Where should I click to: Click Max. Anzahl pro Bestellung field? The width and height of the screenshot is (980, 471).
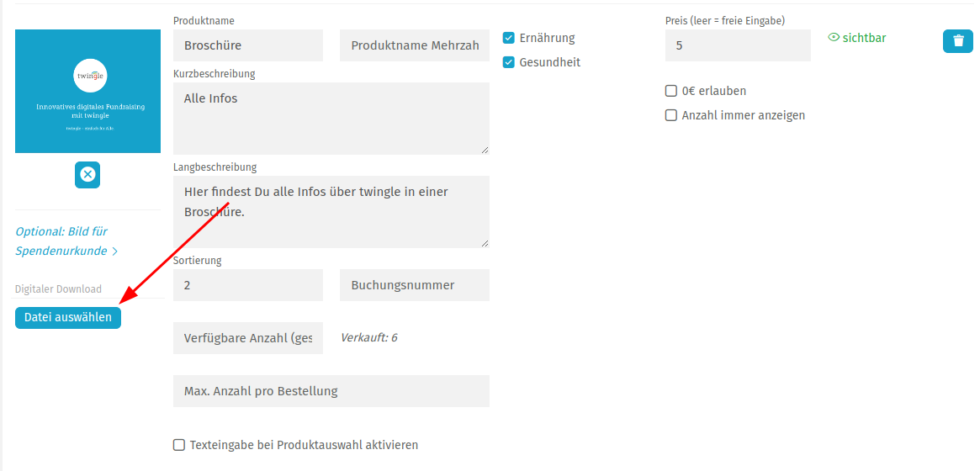331,391
